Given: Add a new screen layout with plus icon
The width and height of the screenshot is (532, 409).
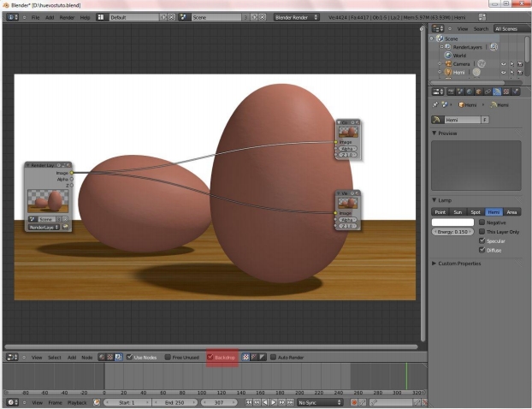Looking at the screenshot, I should (x=163, y=17).
